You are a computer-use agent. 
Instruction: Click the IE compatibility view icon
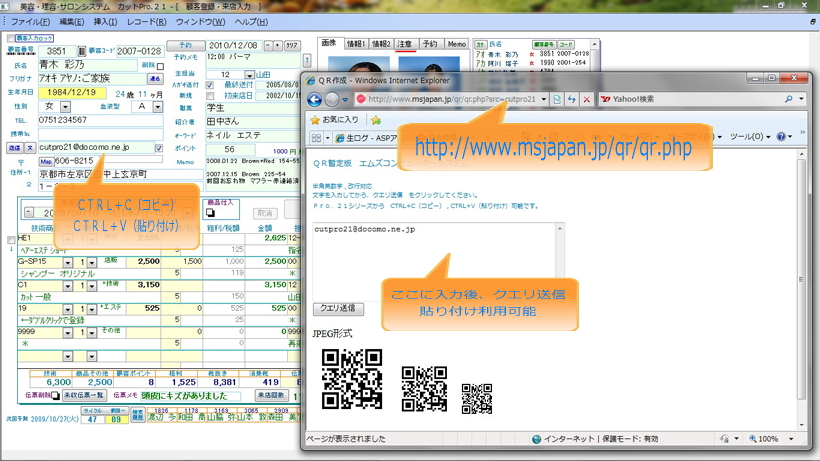[x=557, y=99]
